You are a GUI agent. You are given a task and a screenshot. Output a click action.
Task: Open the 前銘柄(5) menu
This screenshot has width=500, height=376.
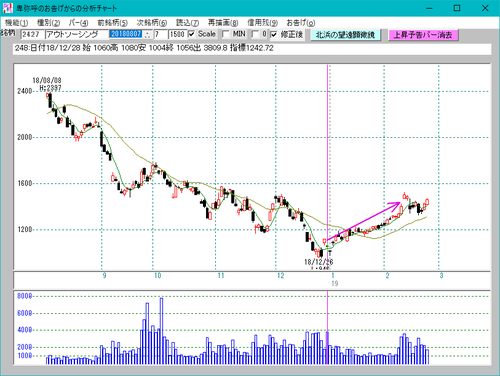click(112, 23)
